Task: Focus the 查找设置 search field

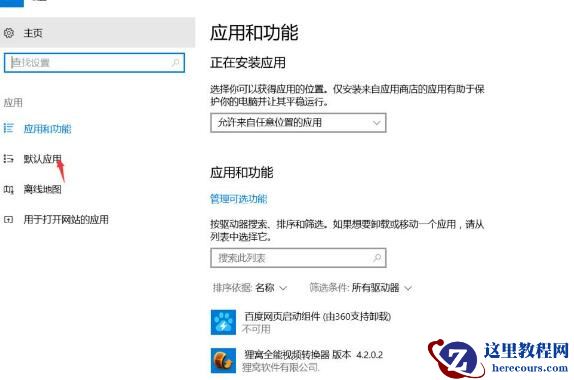Action: tap(94, 63)
